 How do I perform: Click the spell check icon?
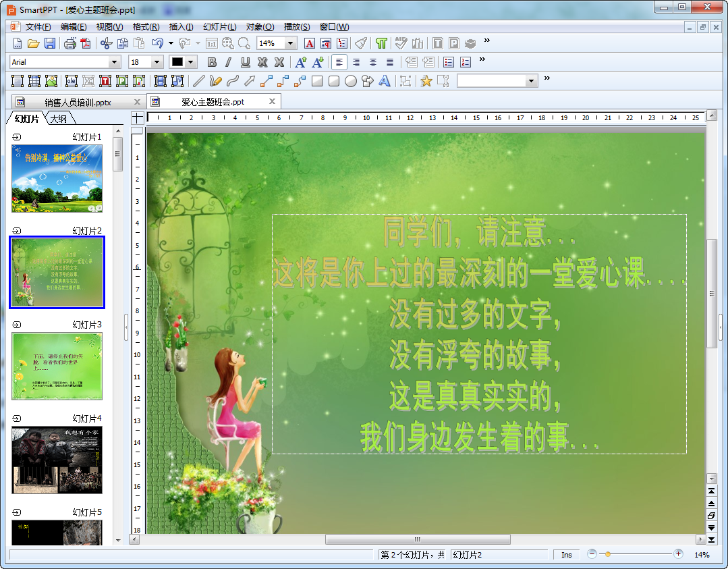(x=401, y=43)
